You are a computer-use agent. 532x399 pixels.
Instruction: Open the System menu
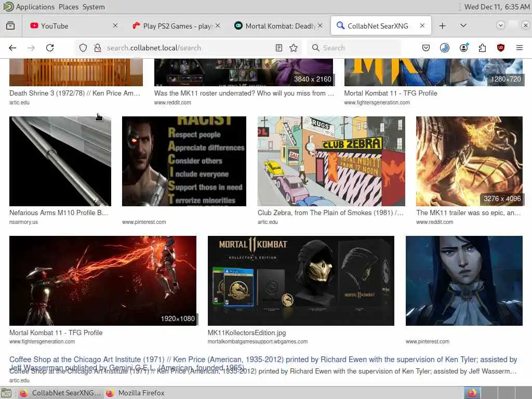point(94,7)
